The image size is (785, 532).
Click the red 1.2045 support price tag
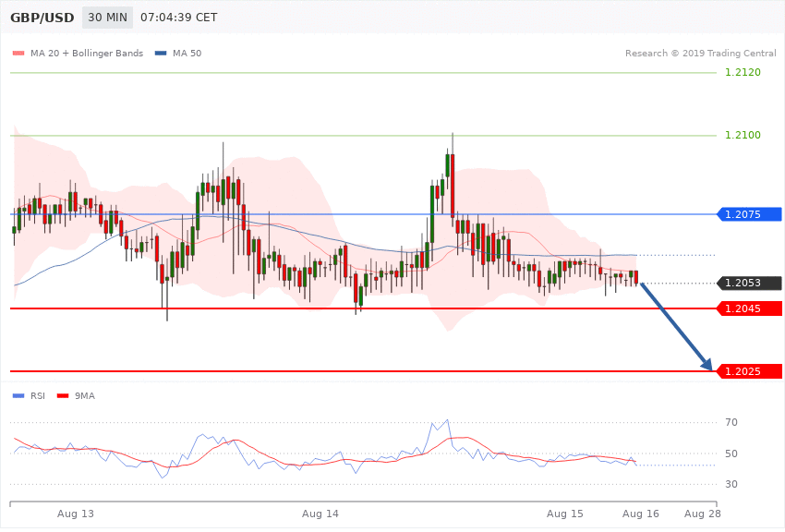(x=750, y=308)
